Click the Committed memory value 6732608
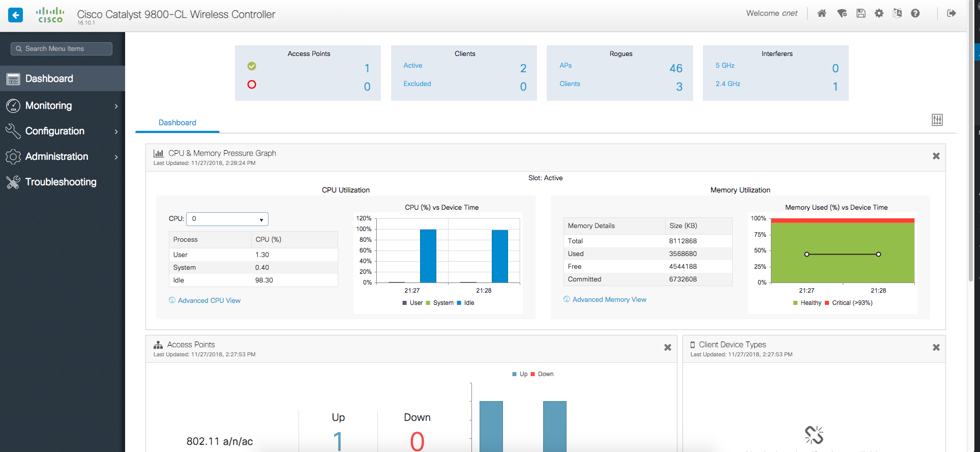Viewport: 980px width, 452px height. pyautogui.click(x=683, y=279)
